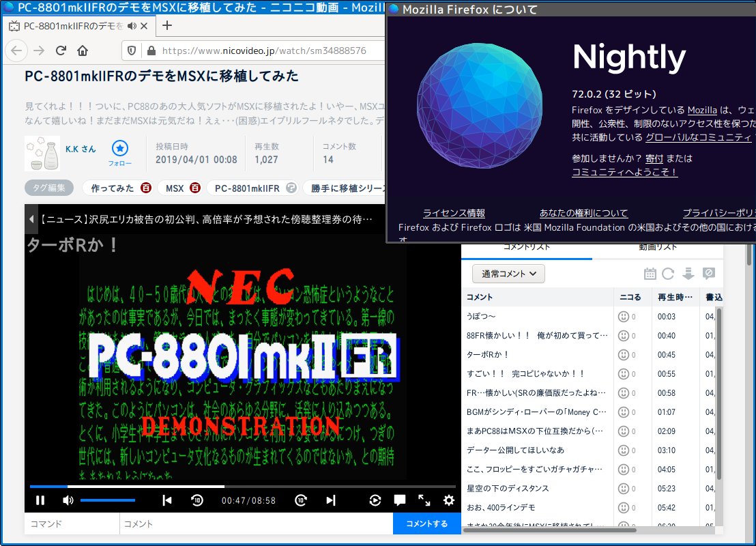Open comment NG settings icon
The image size is (756, 546).
pos(708,274)
